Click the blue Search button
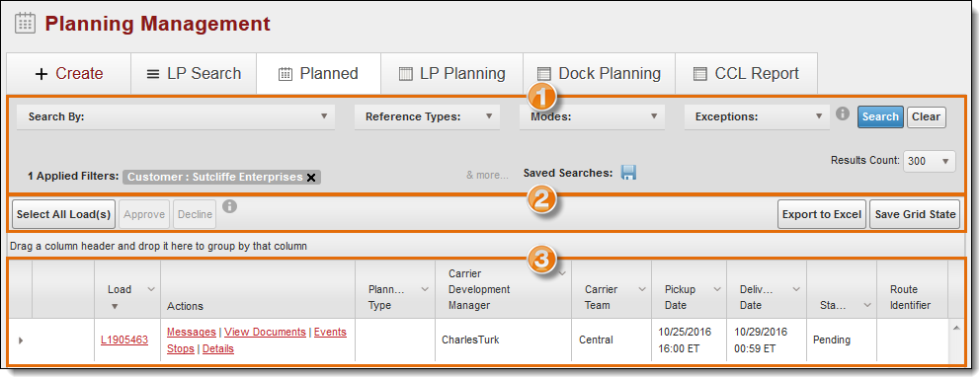Image resolution: width=980 pixels, height=378 pixels. (880, 116)
